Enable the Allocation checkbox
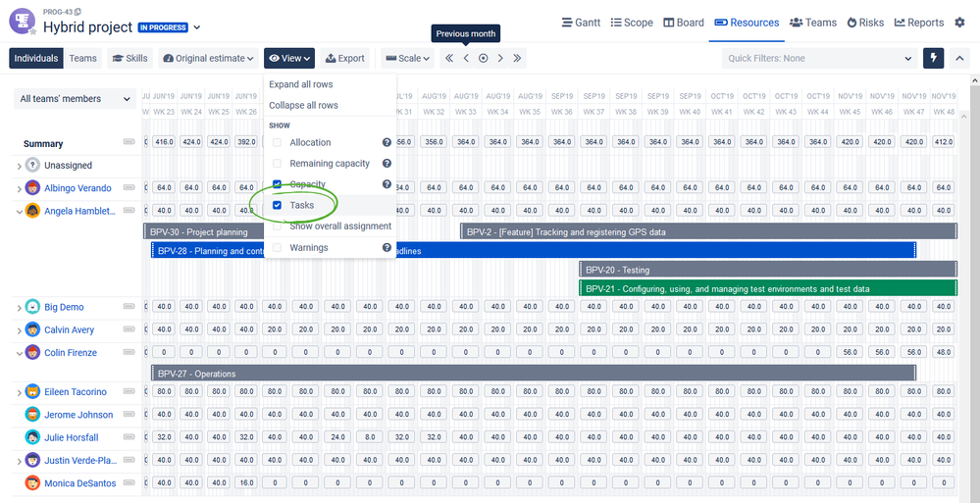 pos(277,142)
